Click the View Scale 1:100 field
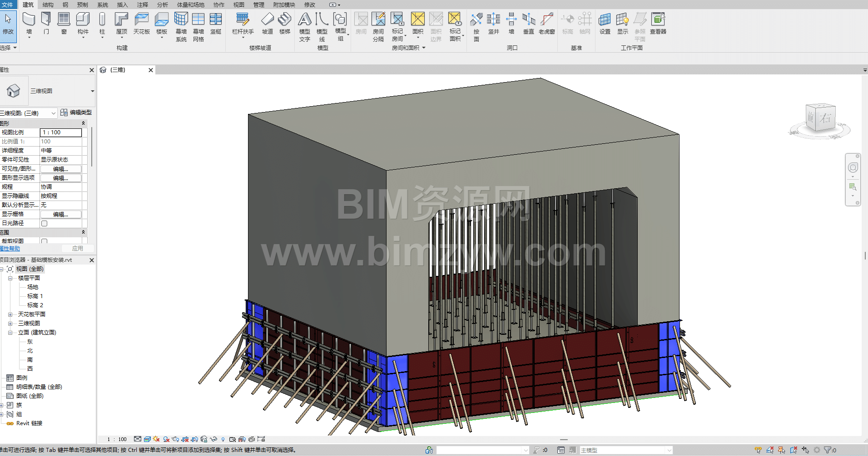Screen dimensions: 868x456 tap(61, 132)
